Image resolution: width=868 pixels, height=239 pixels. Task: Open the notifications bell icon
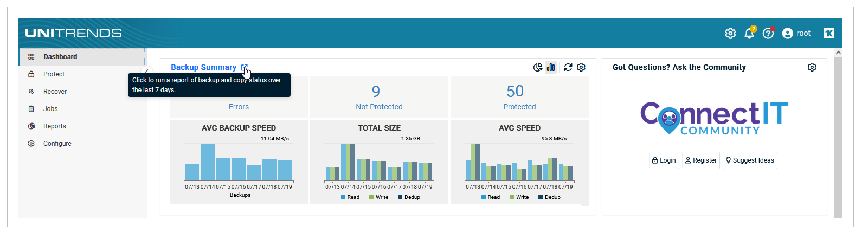tap(749, 33)
